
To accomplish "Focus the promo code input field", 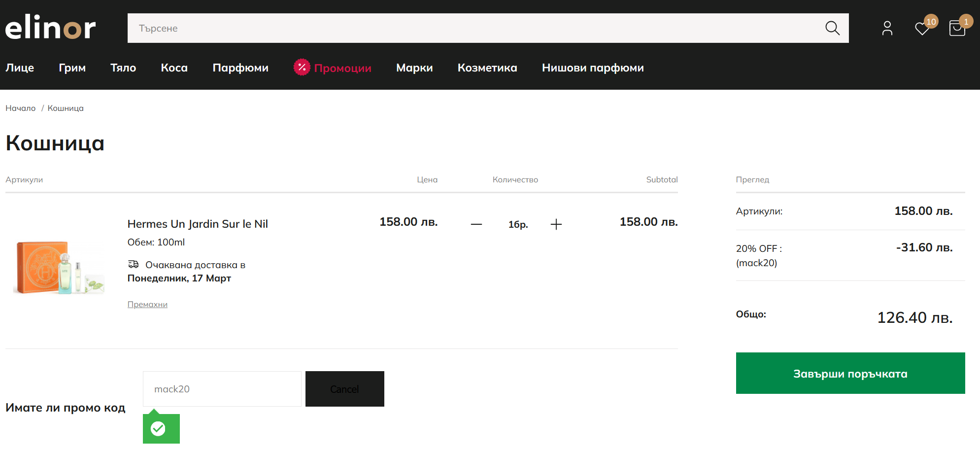I will pyautogui.click(x=222, y=389).
